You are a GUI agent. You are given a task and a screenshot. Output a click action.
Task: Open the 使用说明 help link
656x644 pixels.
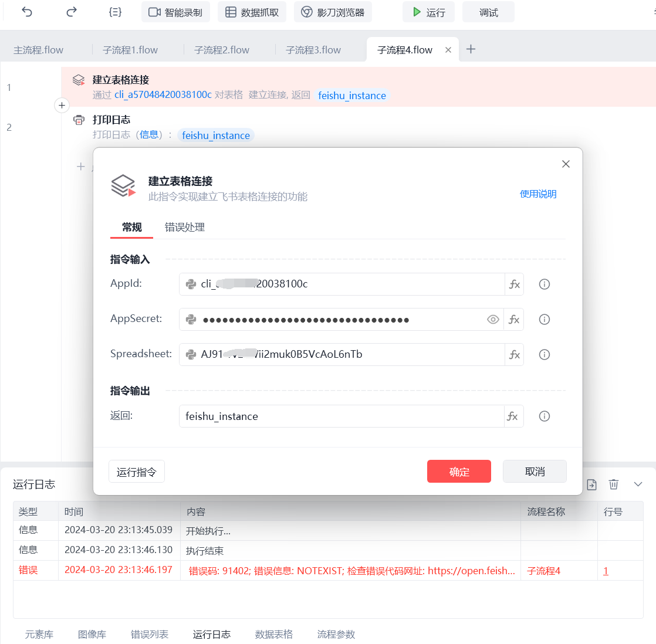(x=537, y=194)
